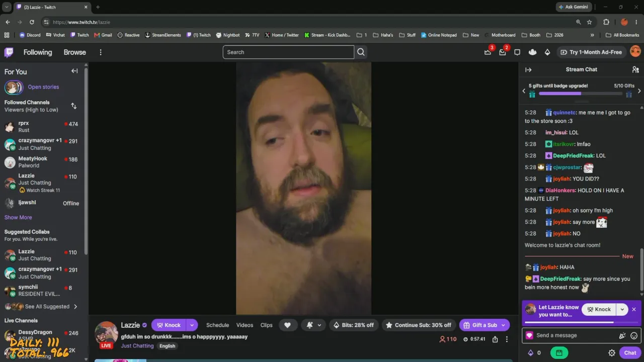The width and height of the screenshot is (644, 362).
Task: Open stories link
Action: (x=43, y=87)
